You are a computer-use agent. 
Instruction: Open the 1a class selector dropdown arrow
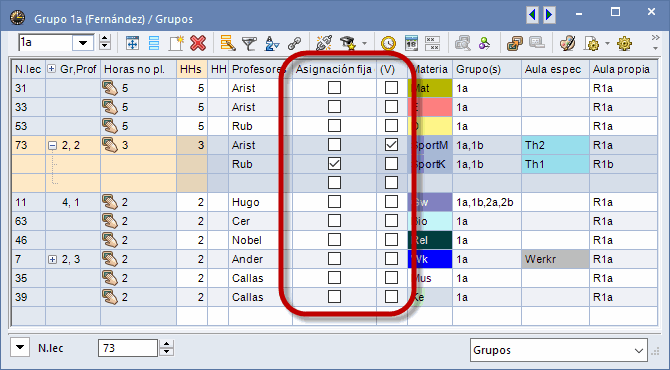tap(83, 43)
